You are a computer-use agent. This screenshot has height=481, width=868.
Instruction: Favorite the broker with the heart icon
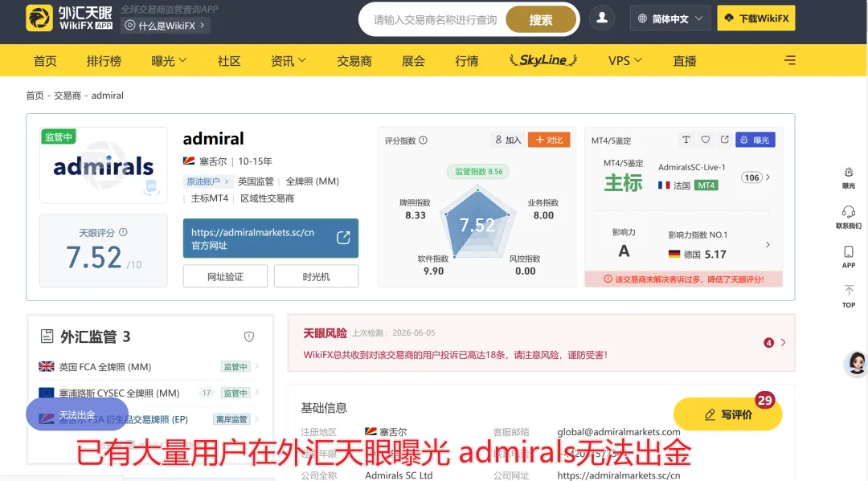[x=706, y=140]
